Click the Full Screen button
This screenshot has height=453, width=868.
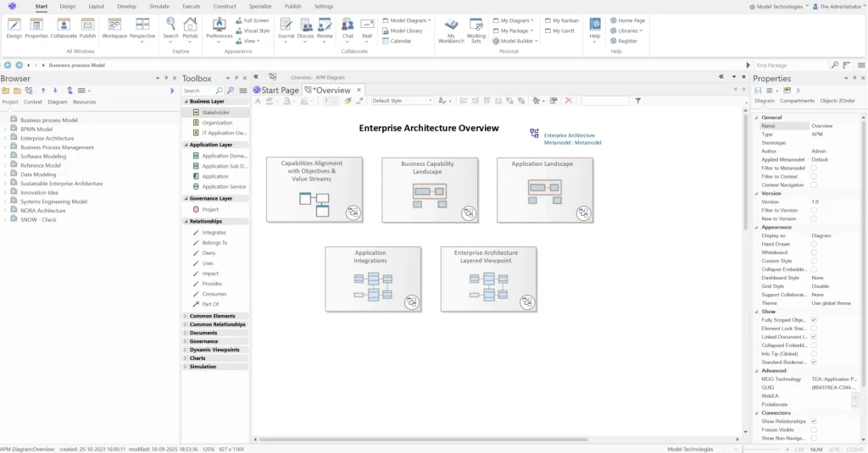pyautogui.click(x=253, y=20)
